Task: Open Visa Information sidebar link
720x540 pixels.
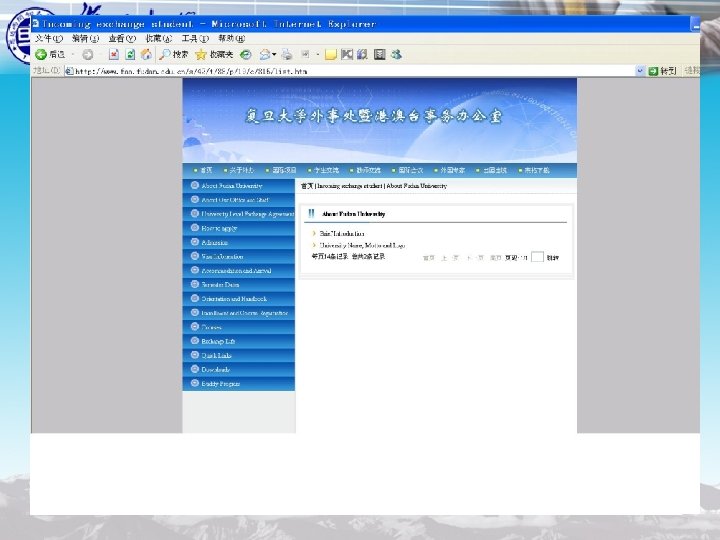Action: 222,257
